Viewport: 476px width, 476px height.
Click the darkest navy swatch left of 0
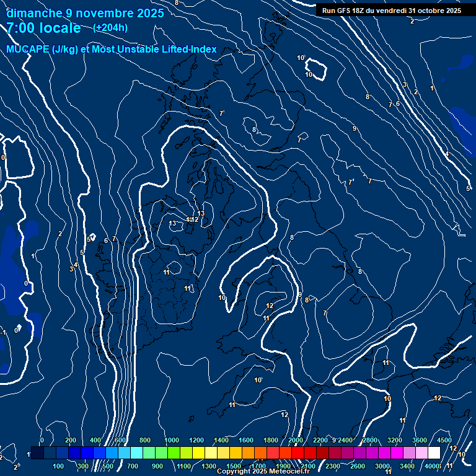click(x=38, y=452)
